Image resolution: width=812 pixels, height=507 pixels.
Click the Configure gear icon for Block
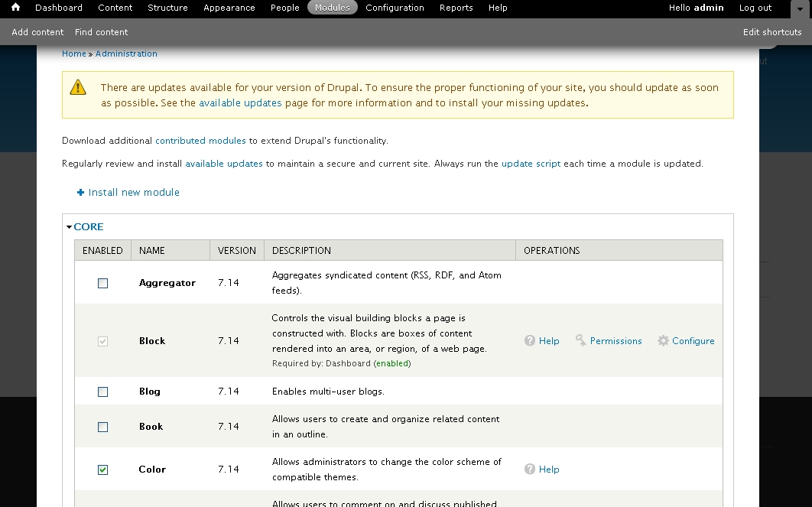click(x=663, y=341)
